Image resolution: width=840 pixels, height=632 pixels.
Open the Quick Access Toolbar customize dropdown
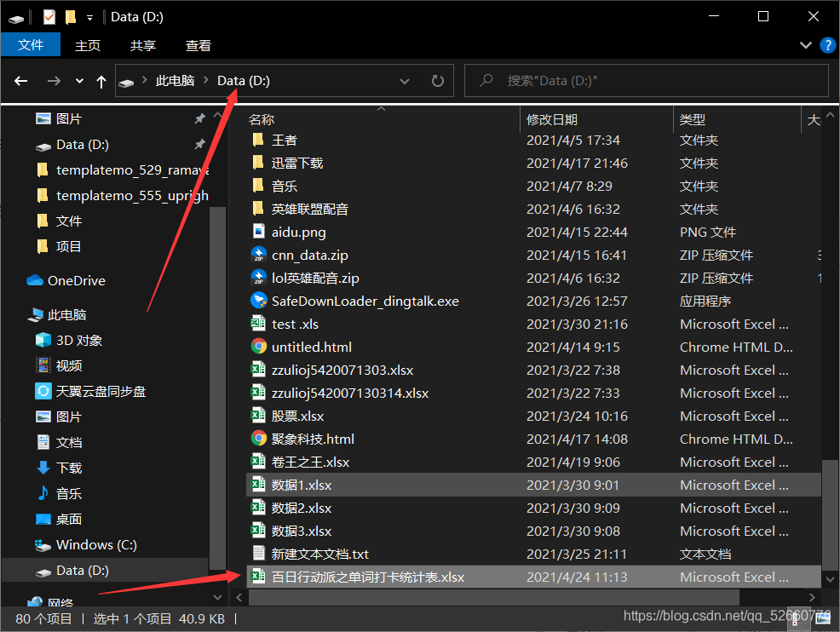[89, 17]
